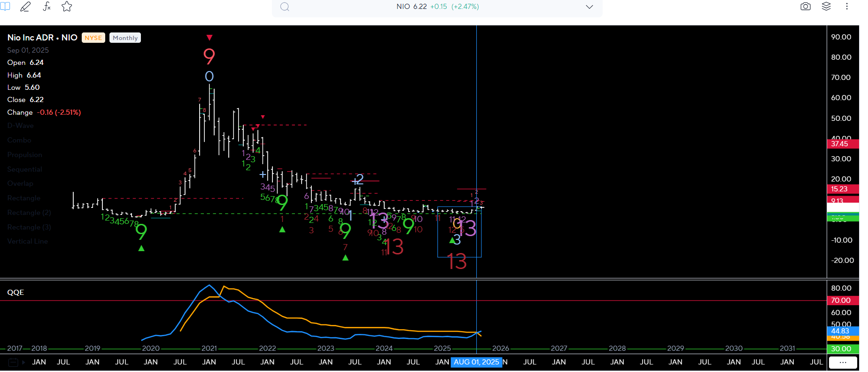Image resolution: width=868 pixels, height=372 pixels.
Task: Select the Overlap indicator label
Action: coord(20,183)
